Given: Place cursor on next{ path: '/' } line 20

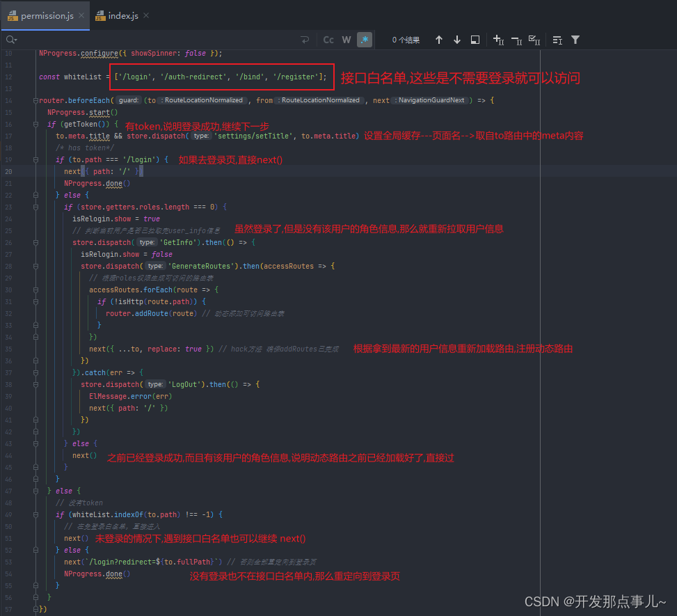Looking at the screenshot, I should 103,171.
